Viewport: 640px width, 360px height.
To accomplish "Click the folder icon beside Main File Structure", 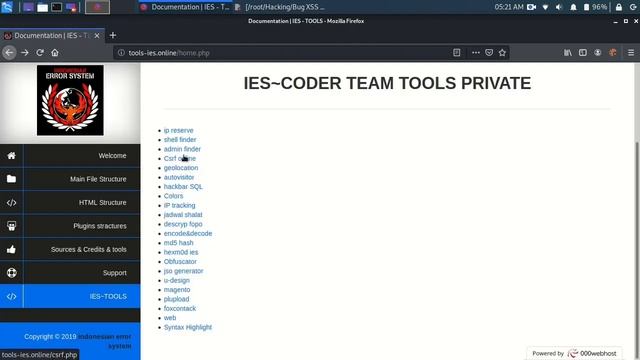I will 11,179.
